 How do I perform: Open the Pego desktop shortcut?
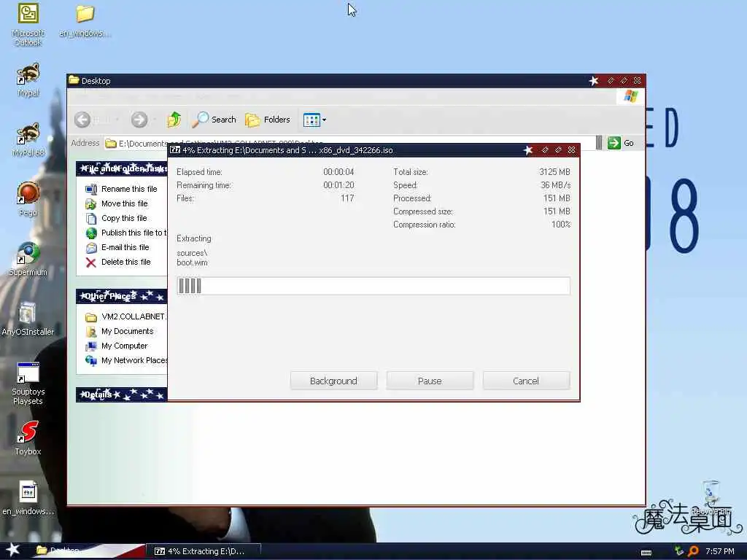(28, 199)
